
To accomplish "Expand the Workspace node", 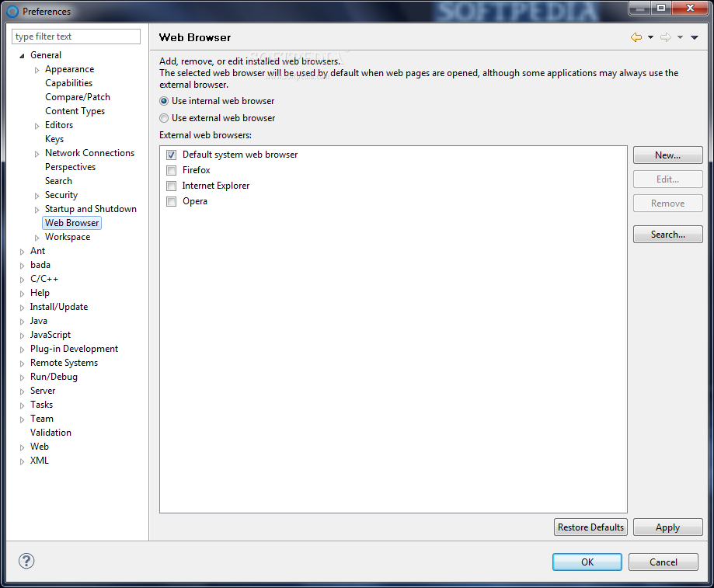I will [37, 238].
